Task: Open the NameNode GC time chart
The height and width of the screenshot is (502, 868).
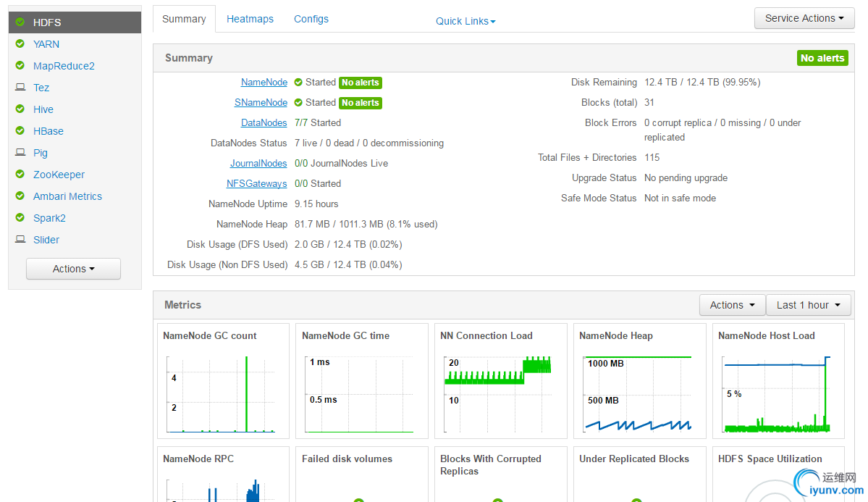Action: pos(362,381)
